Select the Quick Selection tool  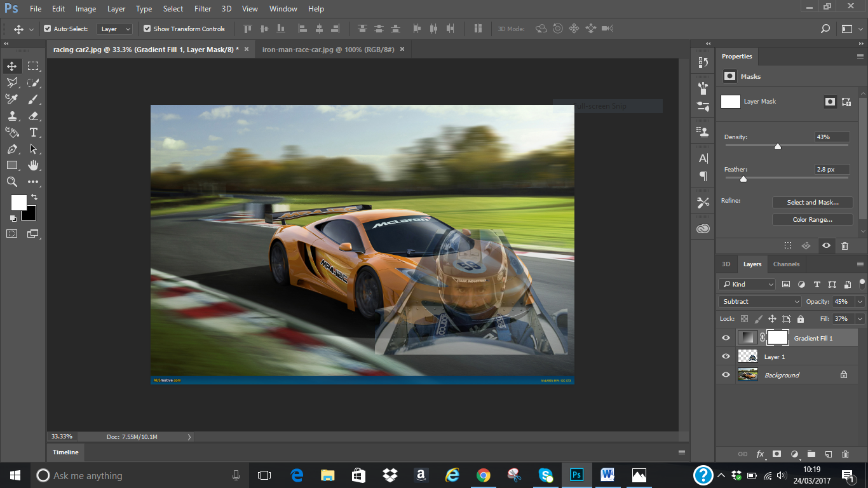coord(33,83)
